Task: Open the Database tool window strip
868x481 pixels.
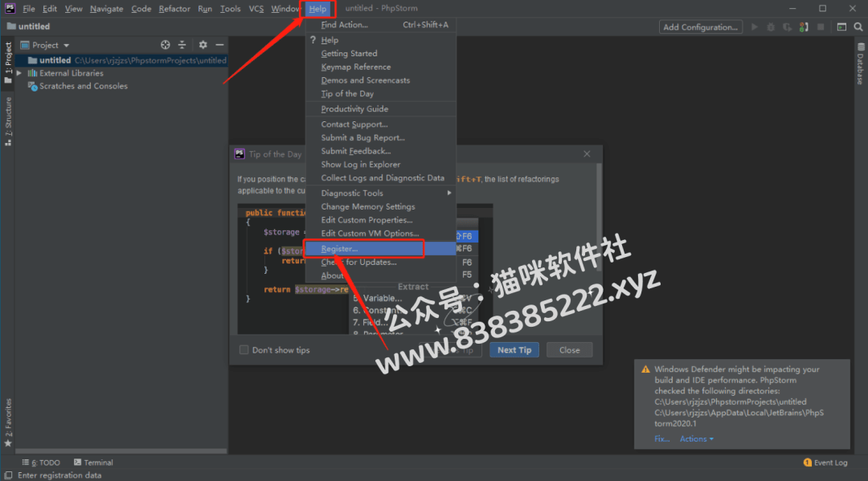Action: [x=860, y=63]
